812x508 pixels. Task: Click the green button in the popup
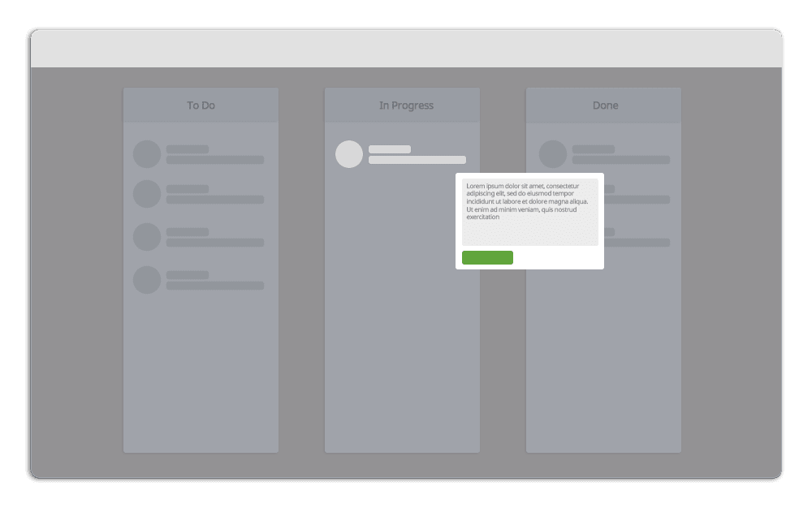(487, 257)
